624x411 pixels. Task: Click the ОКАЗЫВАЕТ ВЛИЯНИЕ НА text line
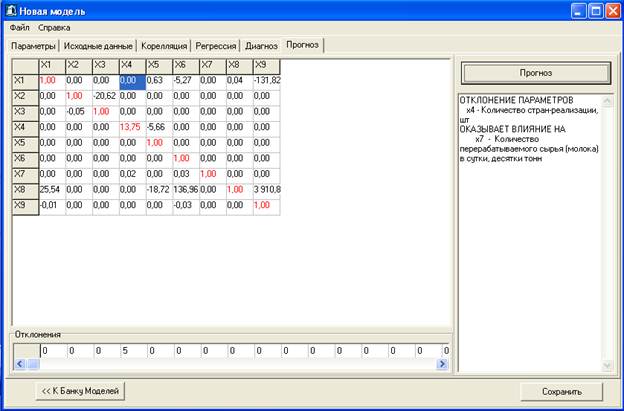[x=513, y=129]
